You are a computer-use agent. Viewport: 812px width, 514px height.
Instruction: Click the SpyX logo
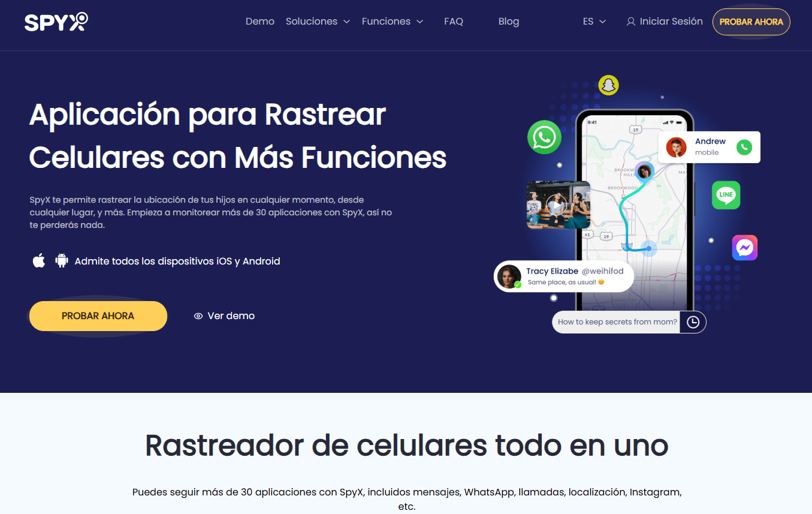pos(56,22)
